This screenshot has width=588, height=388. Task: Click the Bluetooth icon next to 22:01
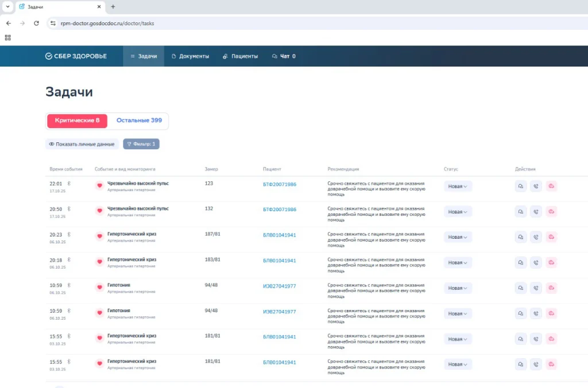[69, 183]
